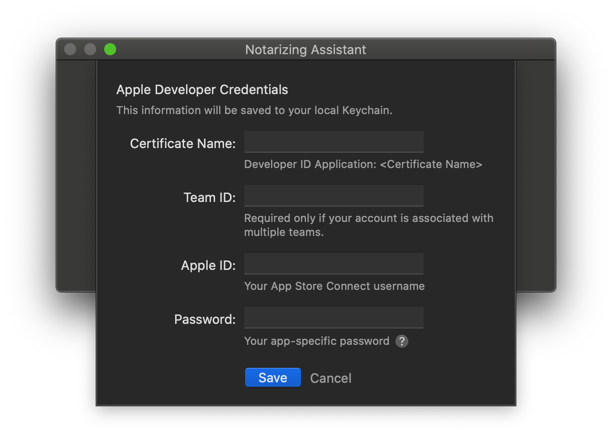This screenshot has width=612, height=433.
Task: Select the Apple ID input box
Action: (334, 264)
